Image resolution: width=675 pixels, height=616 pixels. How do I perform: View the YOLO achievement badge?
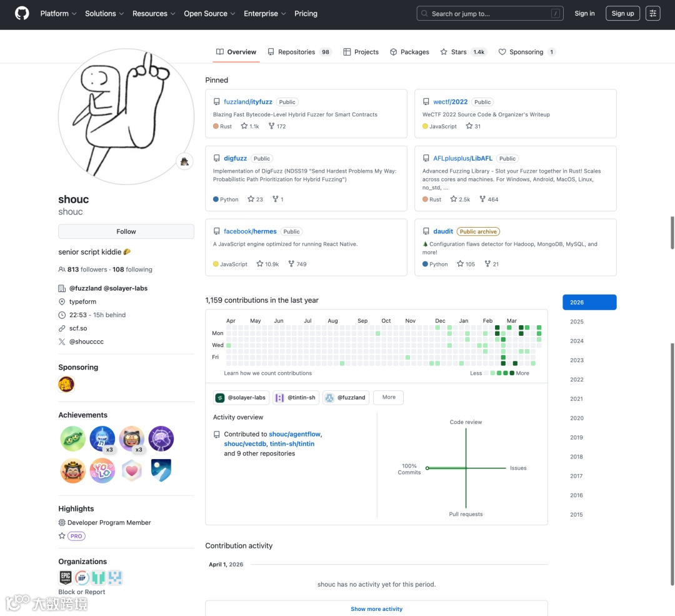pyautogui.click(x=102, y=470)
